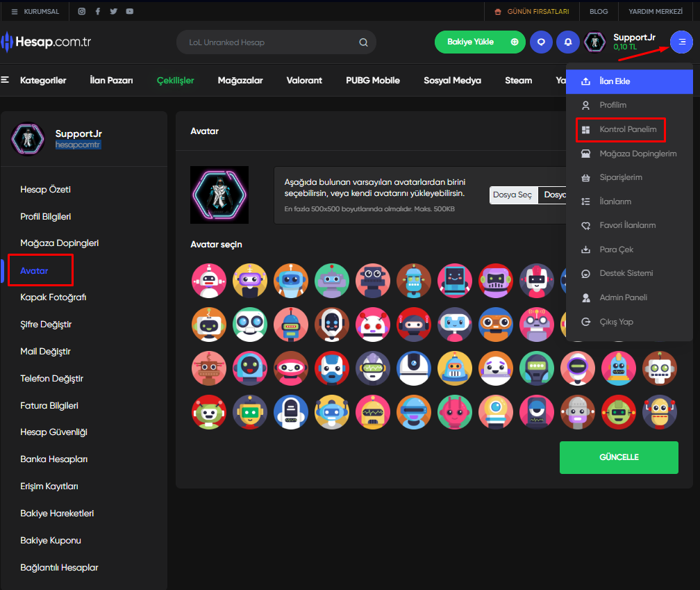700x590 pixels.
Task: Open Kapak Fotoğrafı in the sidebar
Action: 53,297
